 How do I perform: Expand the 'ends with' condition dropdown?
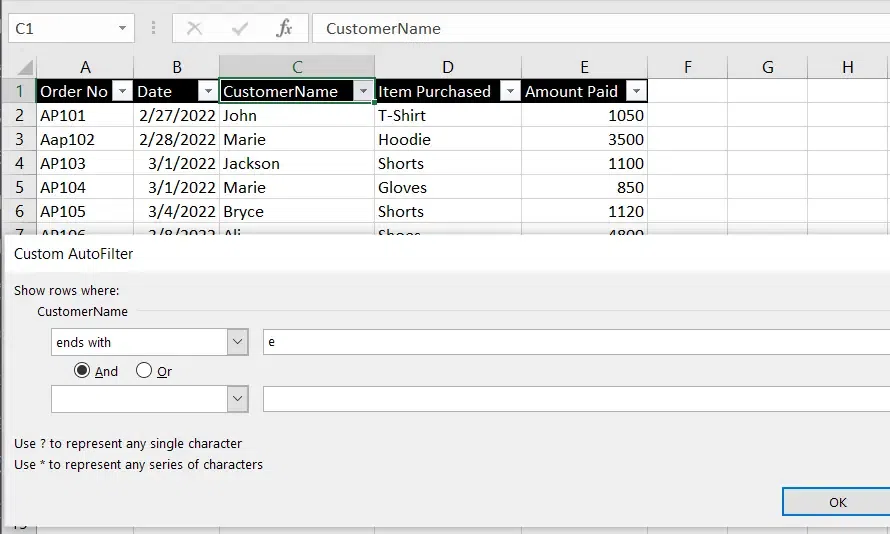tap(238, 342)
